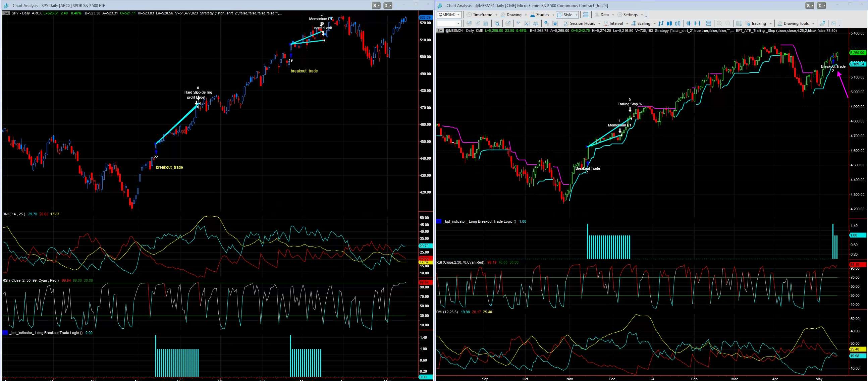Click the gear with hash symbol icon
The image size is (868, 381).
(547, 23)
